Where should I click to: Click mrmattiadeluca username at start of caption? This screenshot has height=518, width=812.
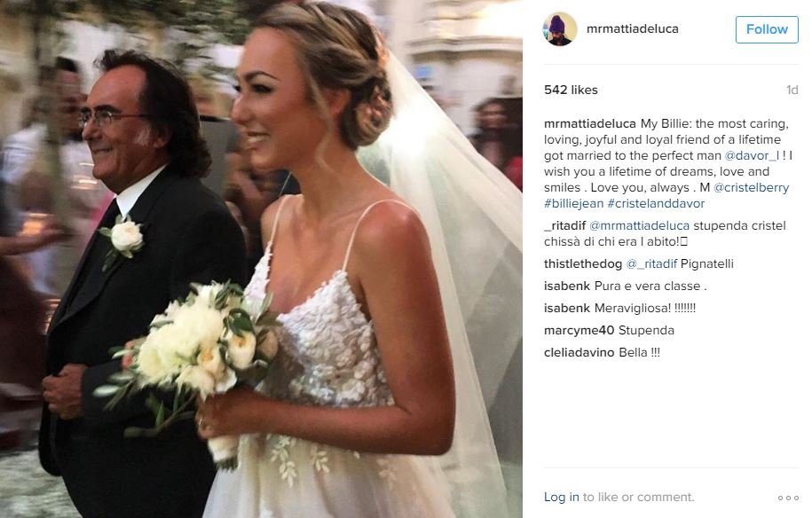(590, 123)
